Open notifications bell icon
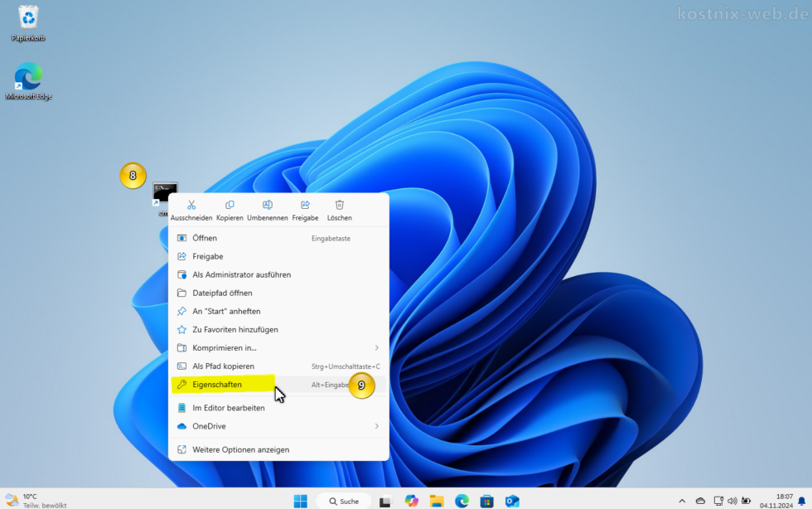 point(802,501)
